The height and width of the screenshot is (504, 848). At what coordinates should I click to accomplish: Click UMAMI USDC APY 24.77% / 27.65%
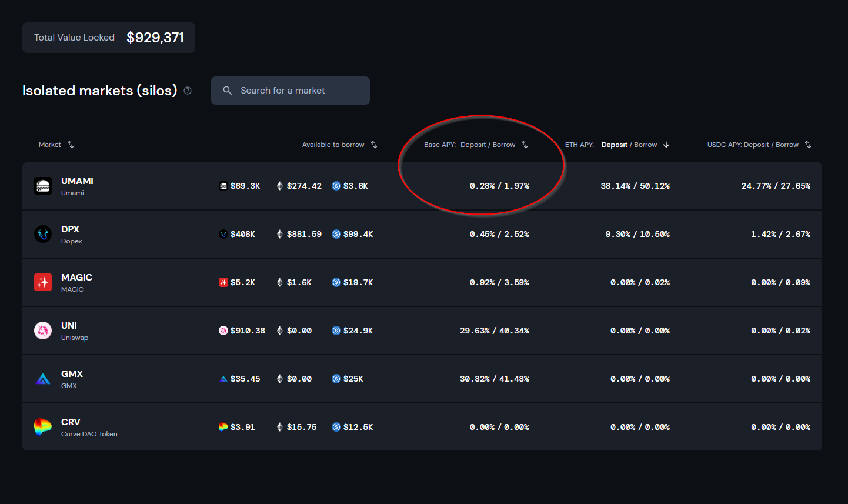coord(776,186)
